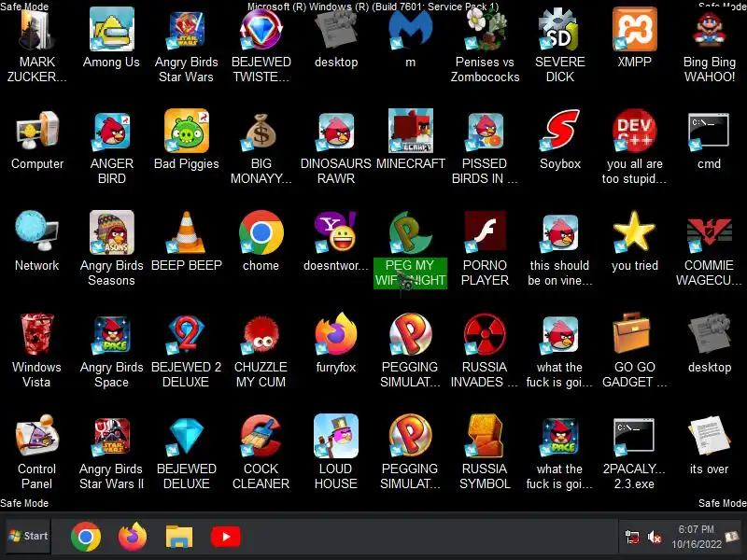This screenshot has height=560, width=747.
Task: Click the BEJEWED 2 DELUXE icon
Action: click(186, 334)
